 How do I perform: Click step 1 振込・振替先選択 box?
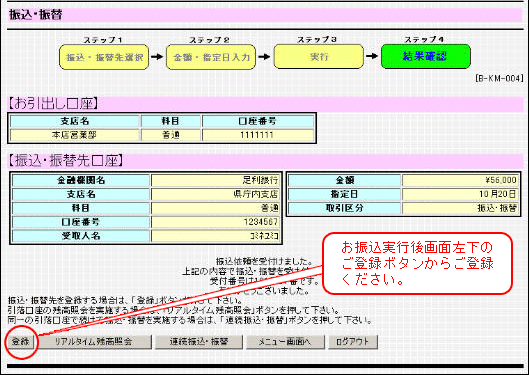coord(104,57)
